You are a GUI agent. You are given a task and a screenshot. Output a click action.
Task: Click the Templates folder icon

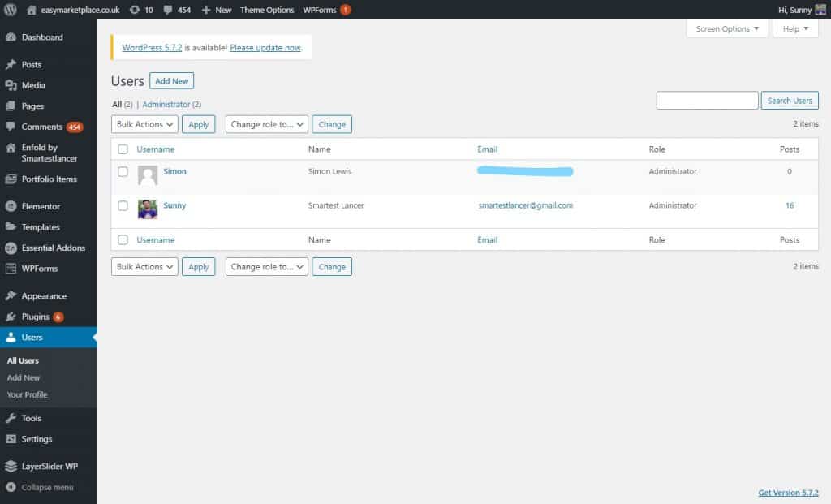pyautogui.click(x=11, y=226)
